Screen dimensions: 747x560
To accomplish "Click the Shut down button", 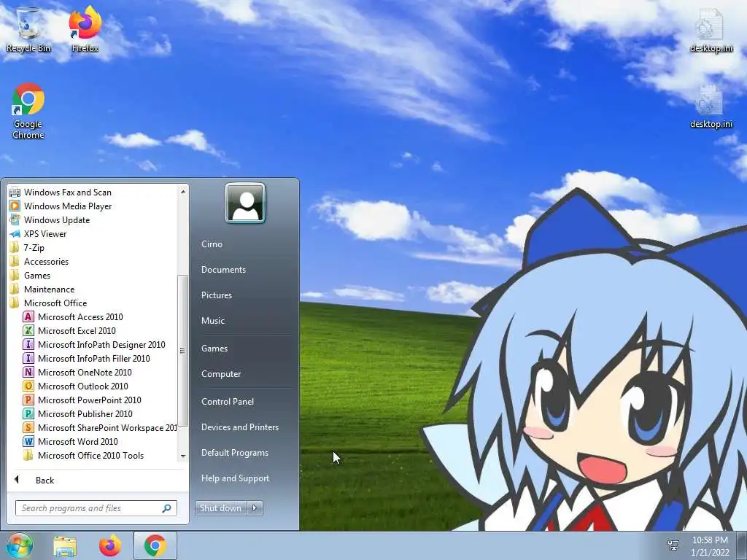I will point(220,507).
